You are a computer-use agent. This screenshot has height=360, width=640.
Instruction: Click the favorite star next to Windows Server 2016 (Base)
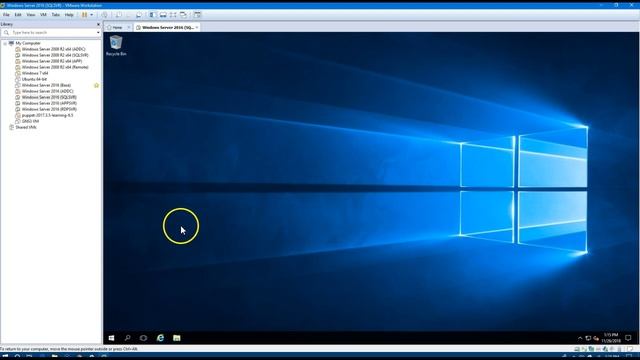click(x=96, y=85)
